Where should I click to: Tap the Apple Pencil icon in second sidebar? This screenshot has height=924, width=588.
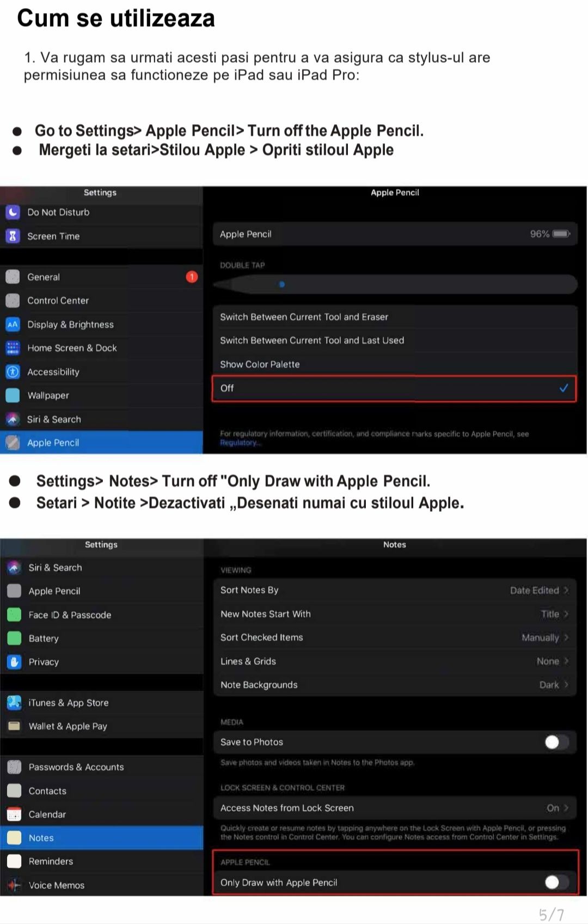14,591
